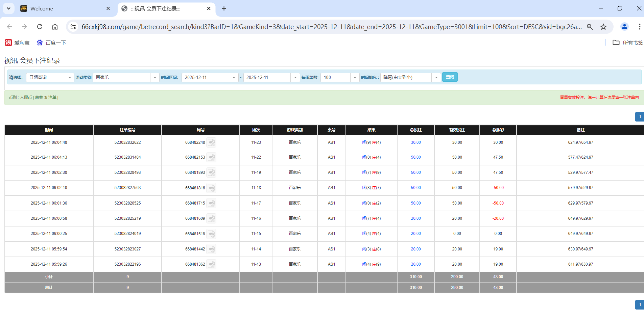Open video icon beside round 668481715
This screenshot has height=321, width=644.
(x=212, y=203)
